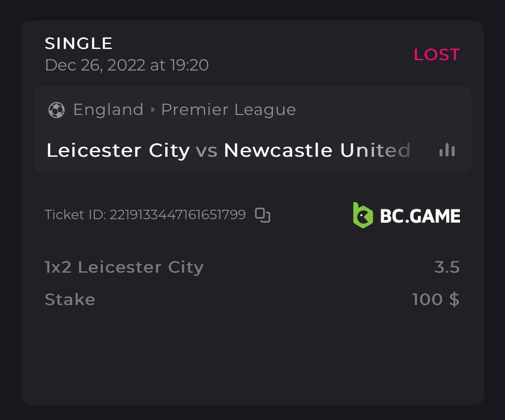The height and width of the screenshot is (420, 505).
Task: Select the Ticket ID number text
Action: pyautogui.click(x=178, y=215)
